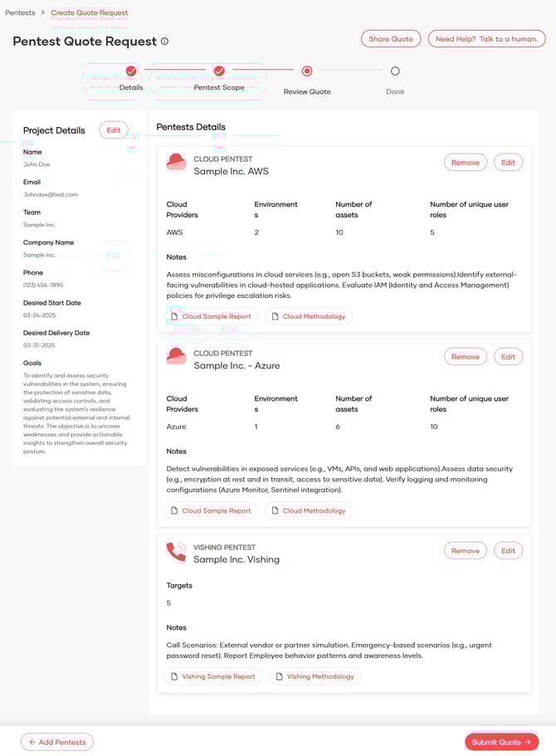556x756 pixels.
Task: Select the Done step circle
Action: [395, 71]
